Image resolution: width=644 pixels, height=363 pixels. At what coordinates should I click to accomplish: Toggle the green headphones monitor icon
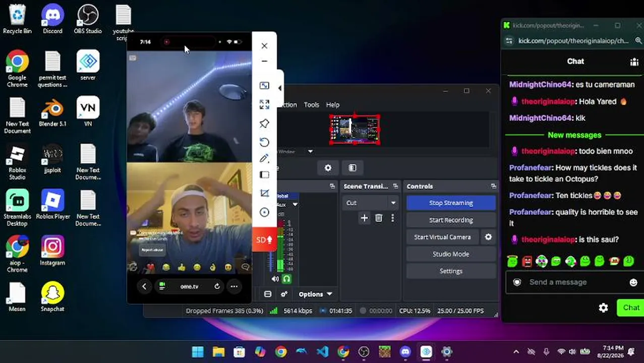286,278
